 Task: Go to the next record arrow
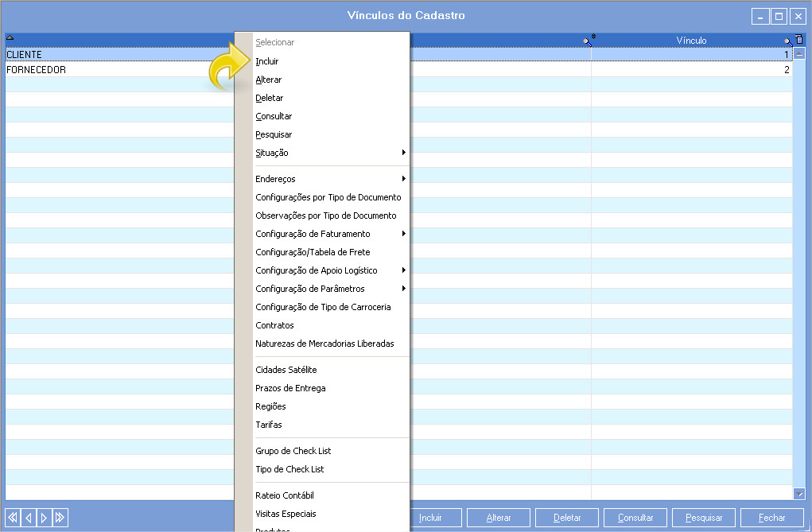pyautogui.click(x=44, y=518)
